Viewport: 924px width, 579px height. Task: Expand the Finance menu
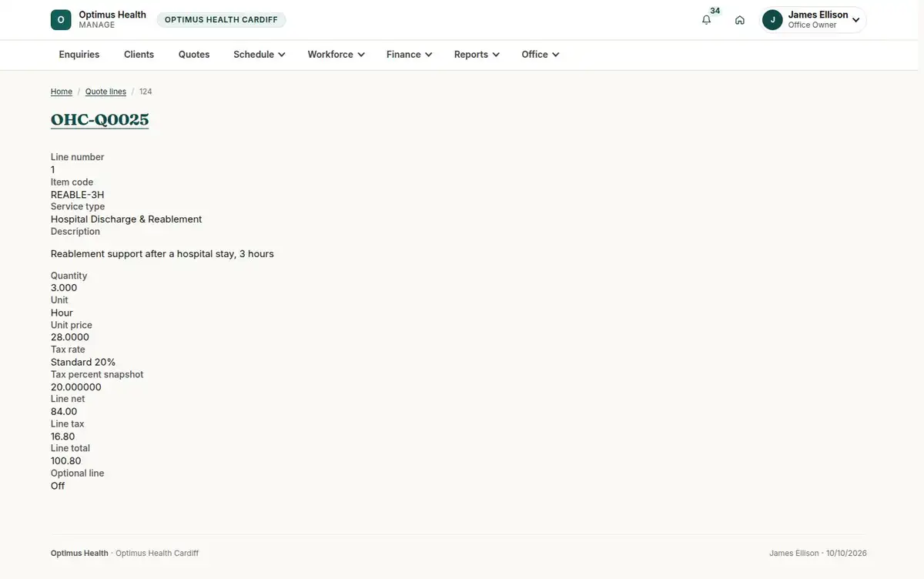point(409,55)
